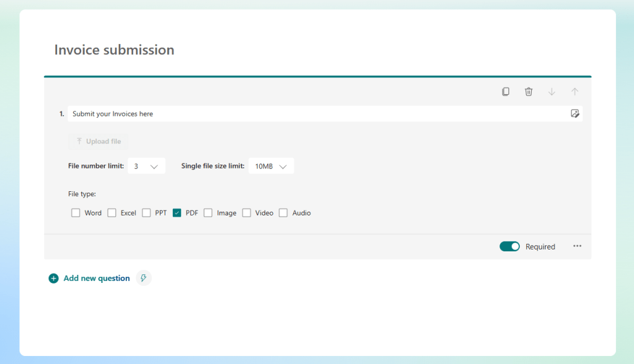Image resolution: width=634 pixels, height=364 pixels.
Task: Enable the Word file type
Action: (75, 212)
